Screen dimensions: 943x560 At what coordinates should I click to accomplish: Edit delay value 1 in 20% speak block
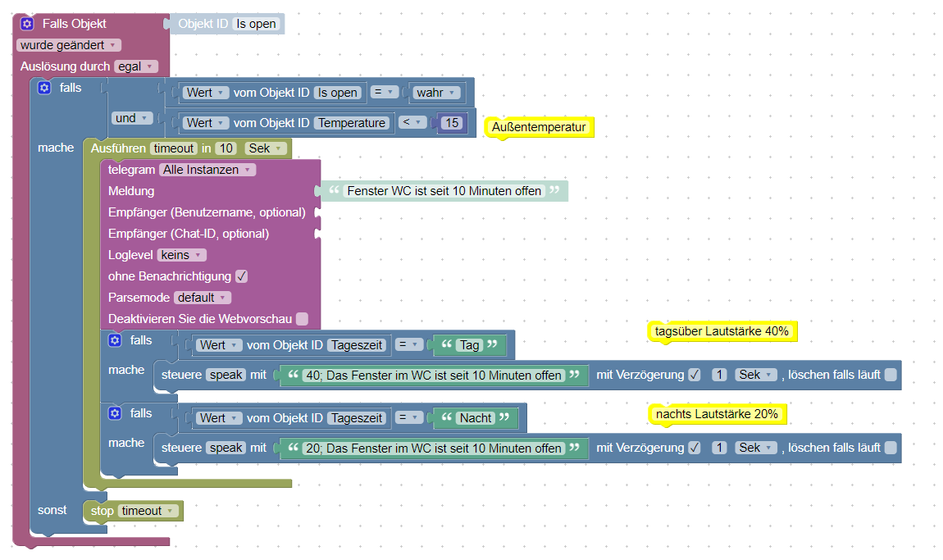pos(719,448)
